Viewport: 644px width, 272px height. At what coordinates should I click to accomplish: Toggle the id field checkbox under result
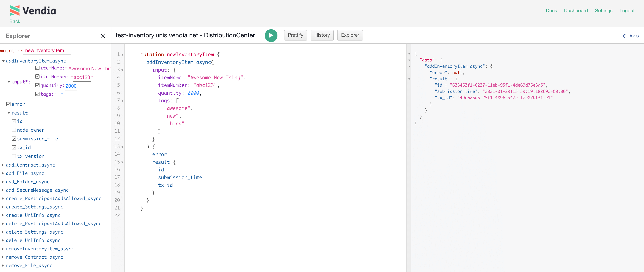(x=14, y=121)
